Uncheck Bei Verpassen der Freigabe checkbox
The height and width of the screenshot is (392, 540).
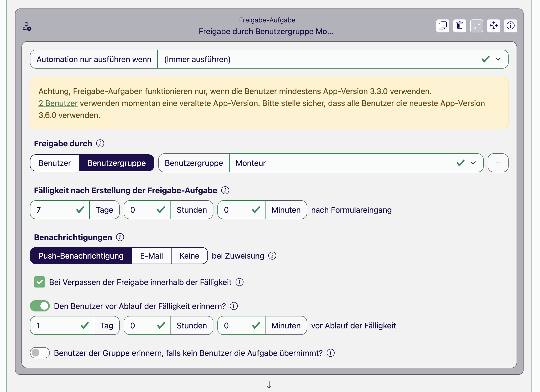click(x=40, y=282)
